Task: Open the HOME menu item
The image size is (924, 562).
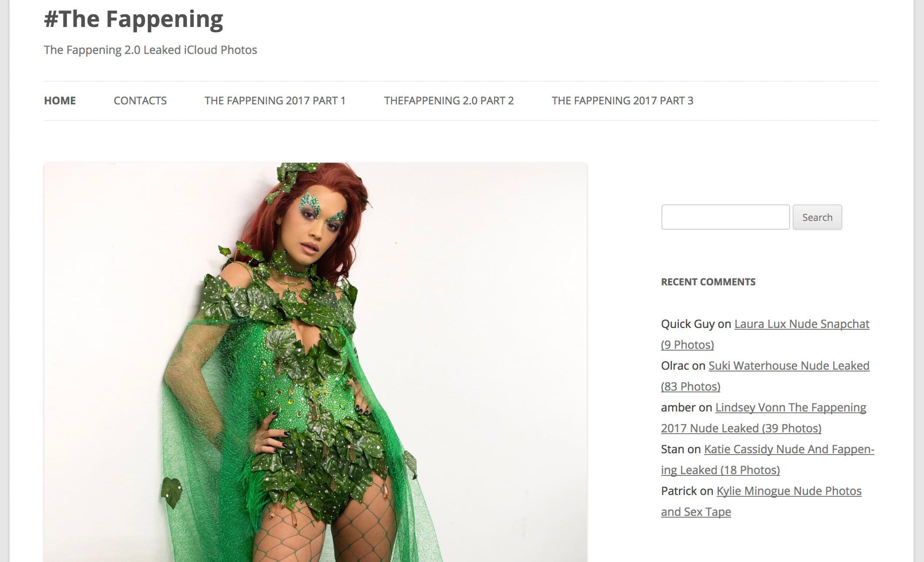Action: coord(60,100)
